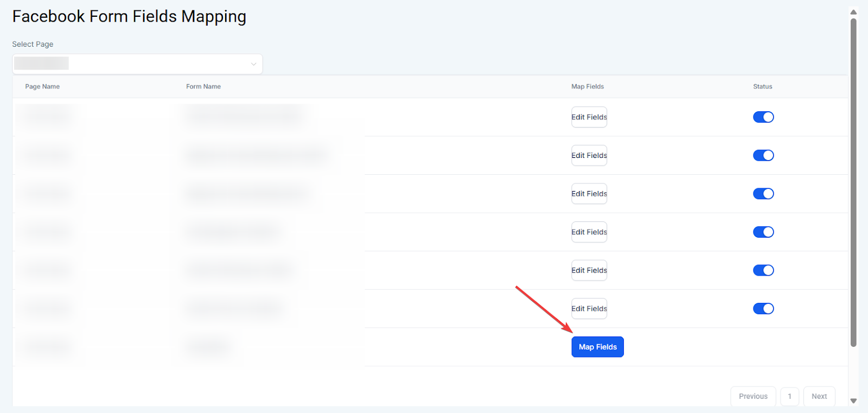
Task: Toggle the fourth row status switch
Action: coord(763,232)
